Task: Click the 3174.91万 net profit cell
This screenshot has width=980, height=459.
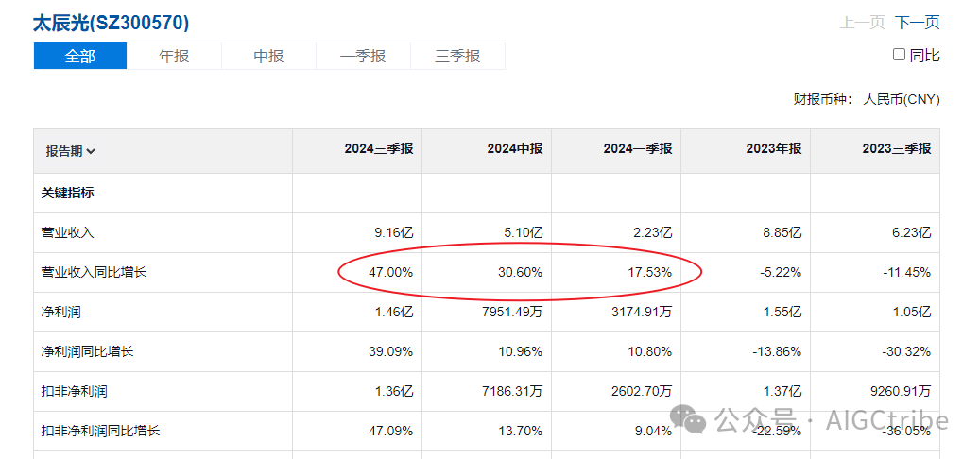Action: [642, 313]
